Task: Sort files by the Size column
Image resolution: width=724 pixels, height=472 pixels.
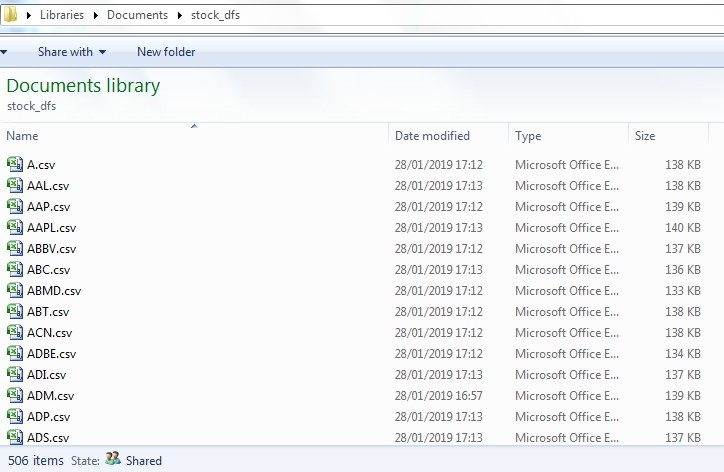Action: pos(645,136)
